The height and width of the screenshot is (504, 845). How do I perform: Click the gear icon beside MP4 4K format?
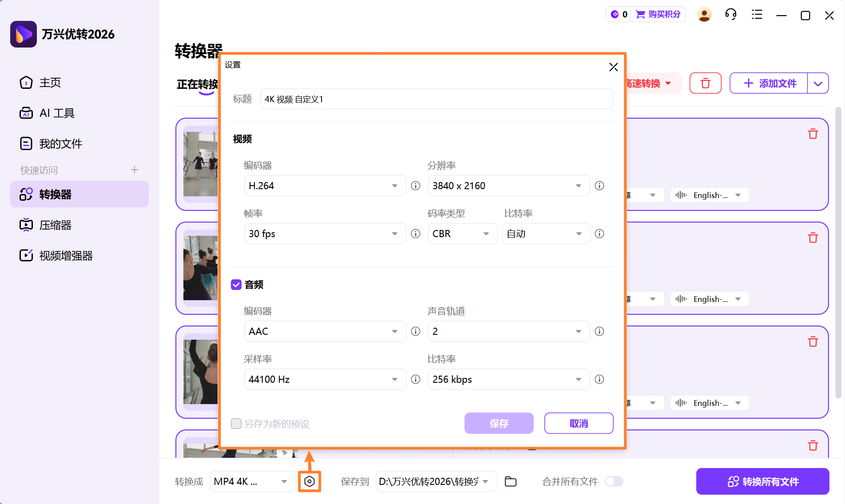click(309, 481)
